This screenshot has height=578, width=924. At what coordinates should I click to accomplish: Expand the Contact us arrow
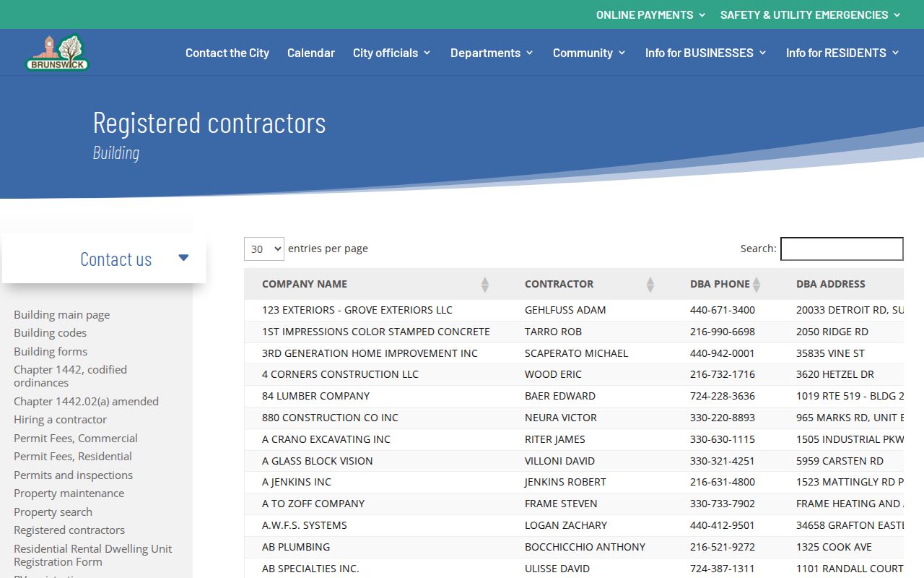coord(183,258)
